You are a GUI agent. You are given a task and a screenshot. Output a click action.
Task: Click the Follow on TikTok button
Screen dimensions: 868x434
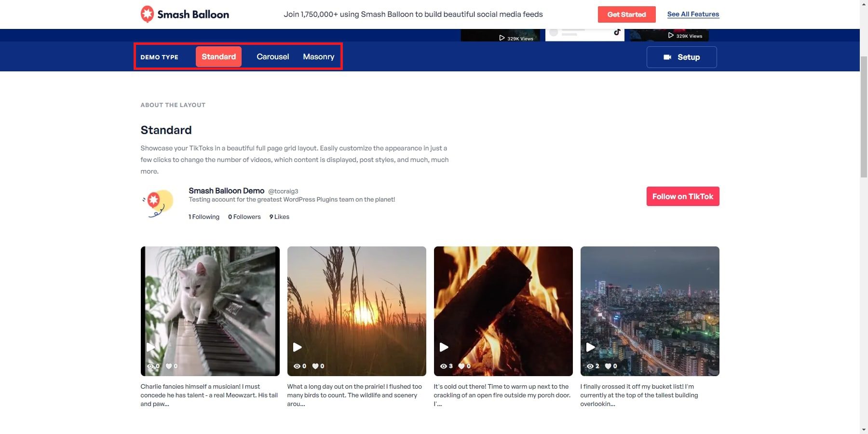click(x=683, y=196)
